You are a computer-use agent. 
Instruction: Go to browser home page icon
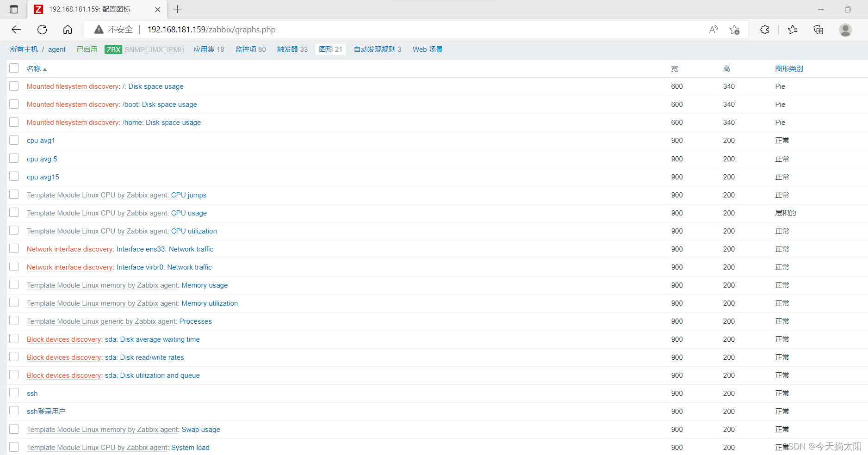[68, 30]
